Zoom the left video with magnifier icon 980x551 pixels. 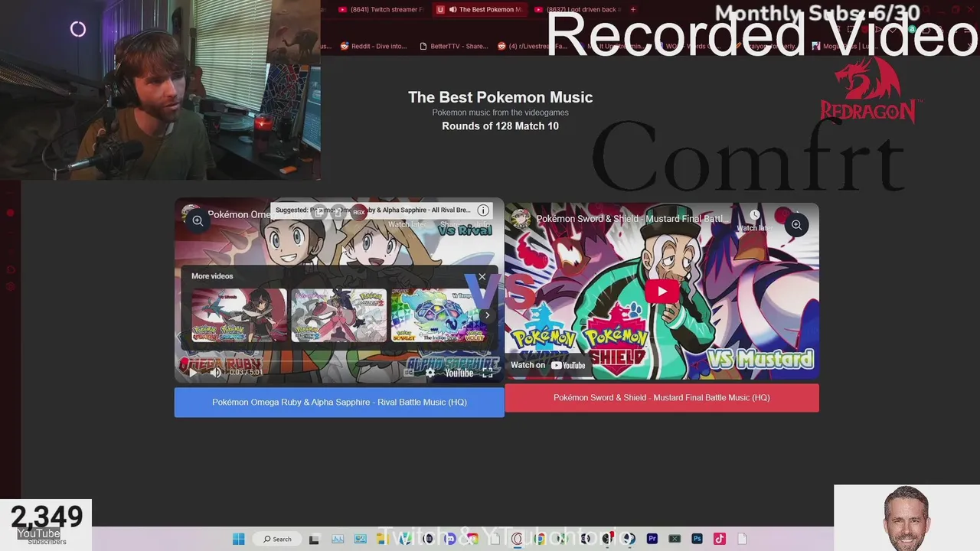[197, 220]
